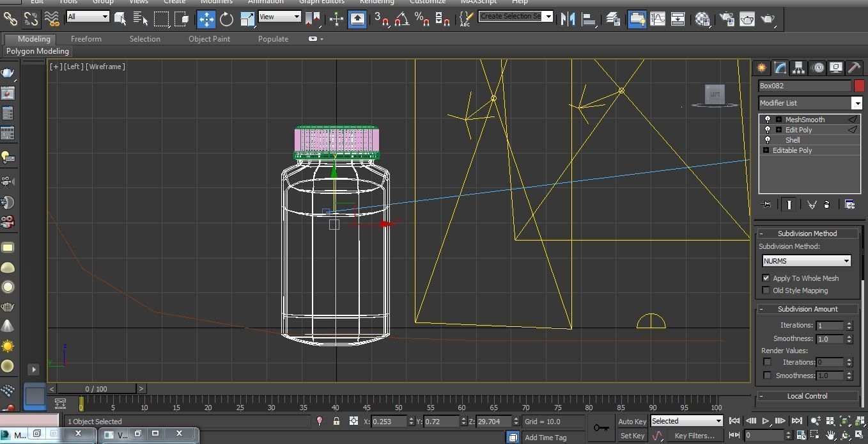Open the Manage Layers dialog

612,19
